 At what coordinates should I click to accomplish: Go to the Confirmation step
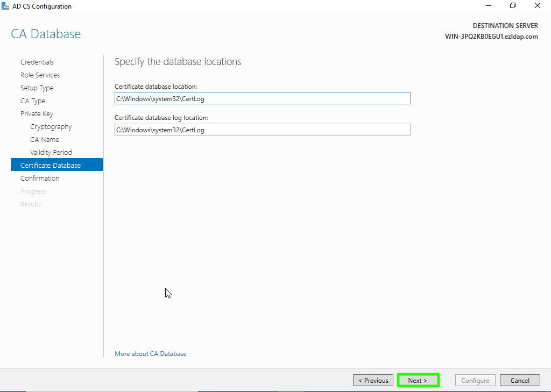40,179
